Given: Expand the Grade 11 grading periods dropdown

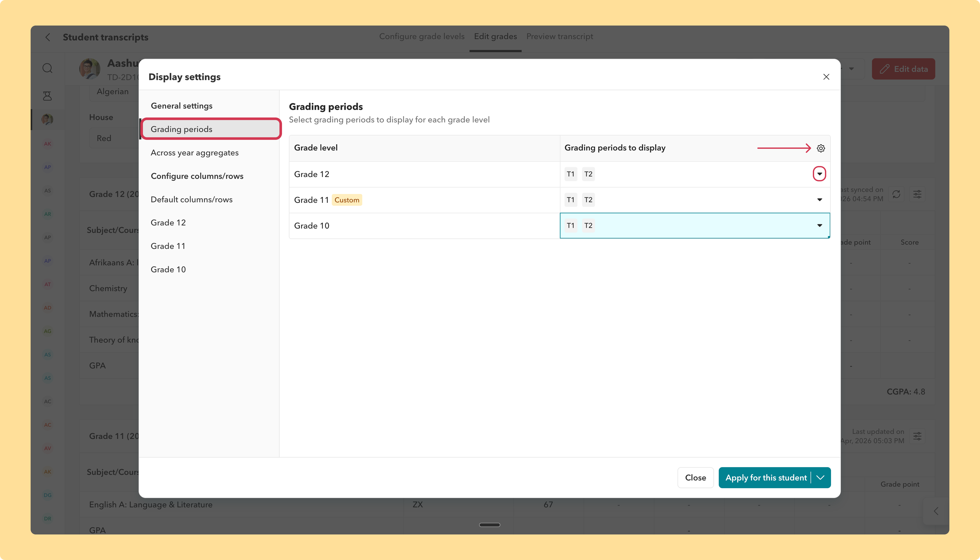Looking at the screenshot, I should pyautogui.click(x=819, y=200).
